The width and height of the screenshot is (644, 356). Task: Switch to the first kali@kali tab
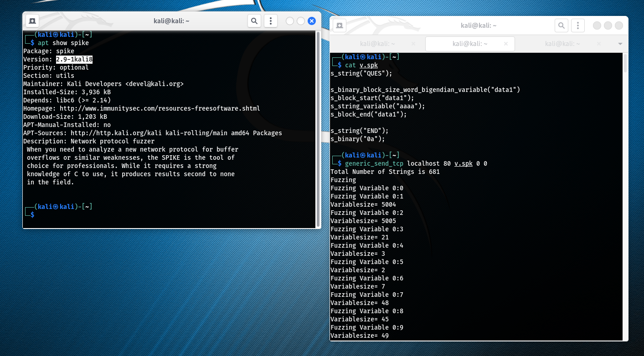(377, 44)
